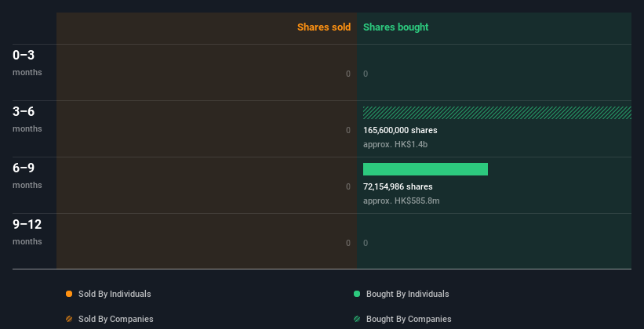Click the 0–3 months row label
The width and height of the screenshot is (644, 329).
[27, 63]
